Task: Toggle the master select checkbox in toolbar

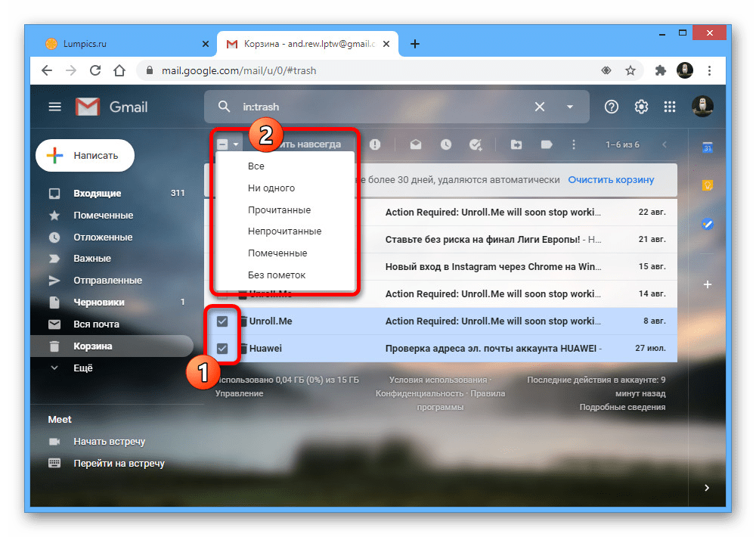Action: [x=222, y=144]
